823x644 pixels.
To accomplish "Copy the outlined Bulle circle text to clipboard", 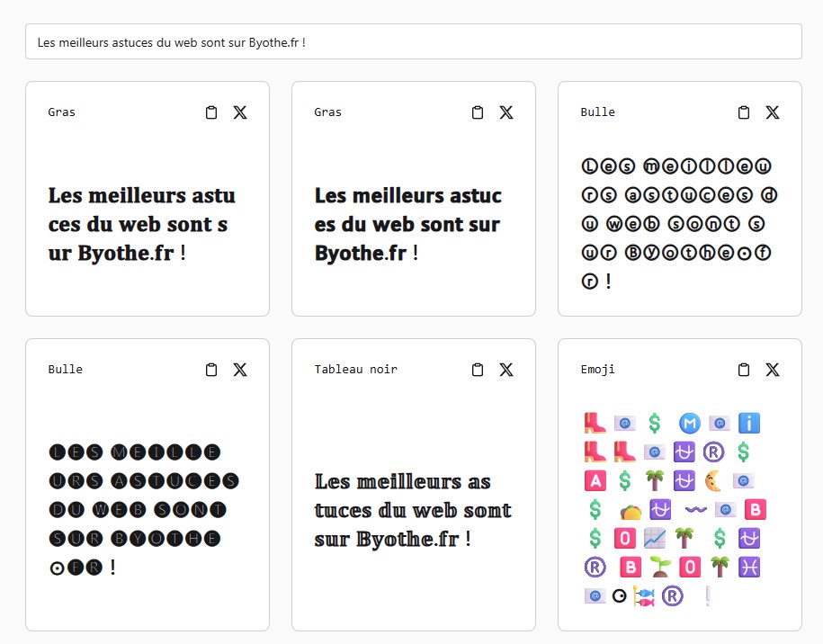I will click(743, 112).
